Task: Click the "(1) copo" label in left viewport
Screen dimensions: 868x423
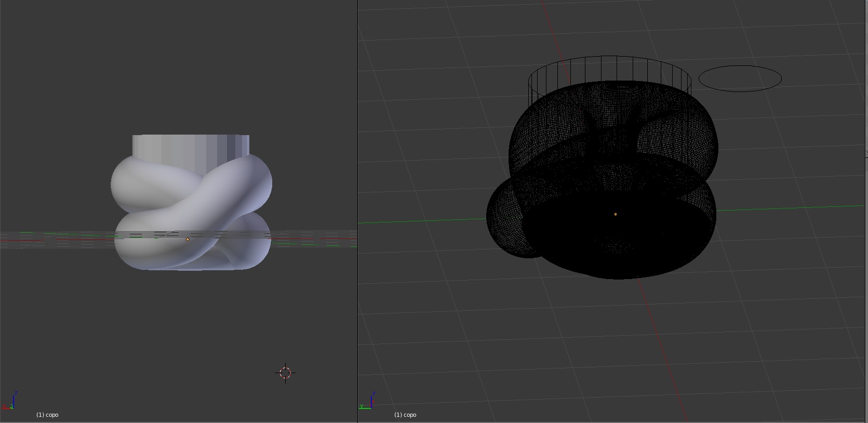Action: (47, 415)
